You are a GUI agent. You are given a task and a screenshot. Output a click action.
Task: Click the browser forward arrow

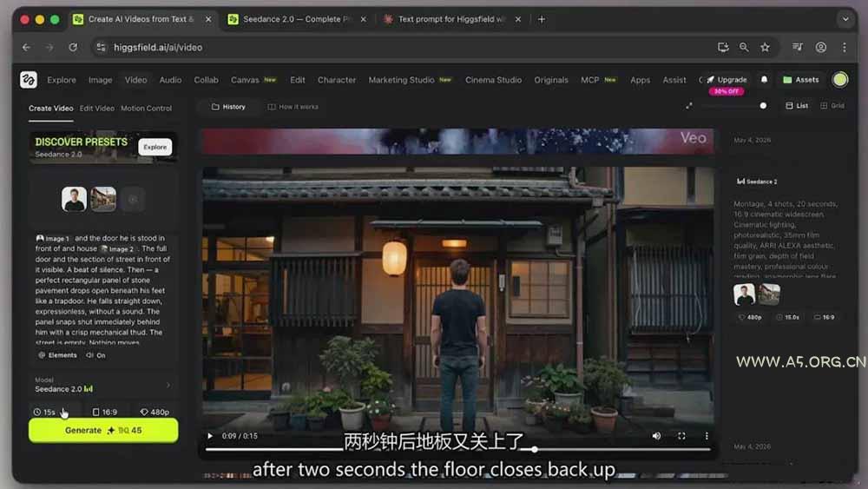(49, 48)
